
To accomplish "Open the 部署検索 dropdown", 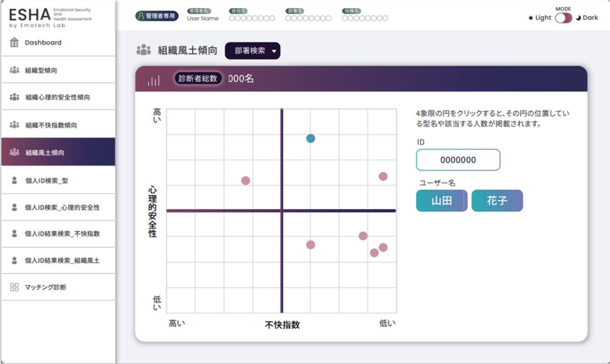I will [253, 51].
